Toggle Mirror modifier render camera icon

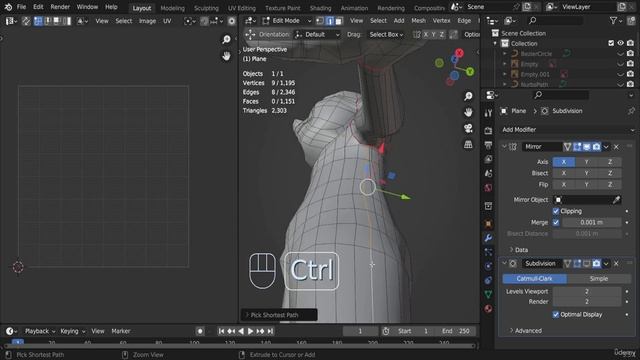point(596,147)
